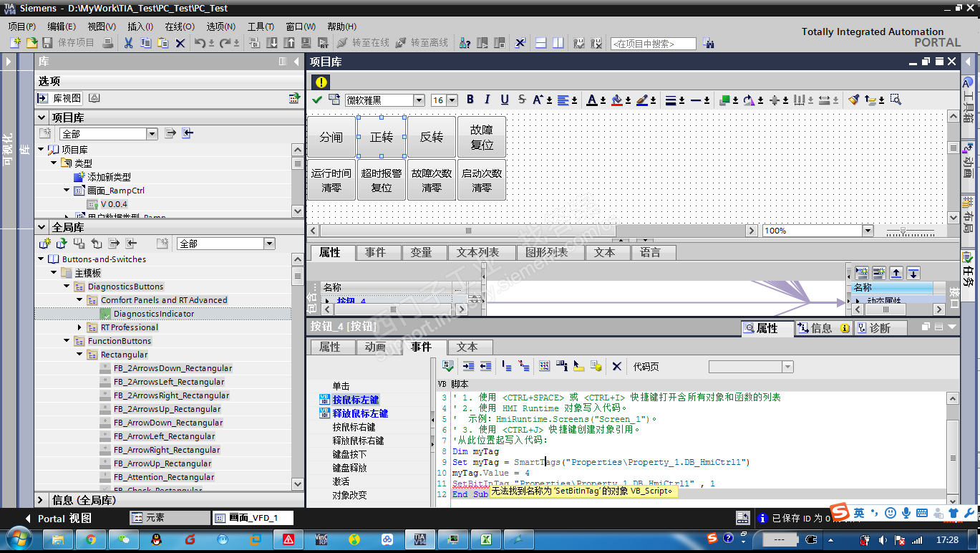
Task: Click the increase indent icon in script toolbar
Action: point(468,367)
